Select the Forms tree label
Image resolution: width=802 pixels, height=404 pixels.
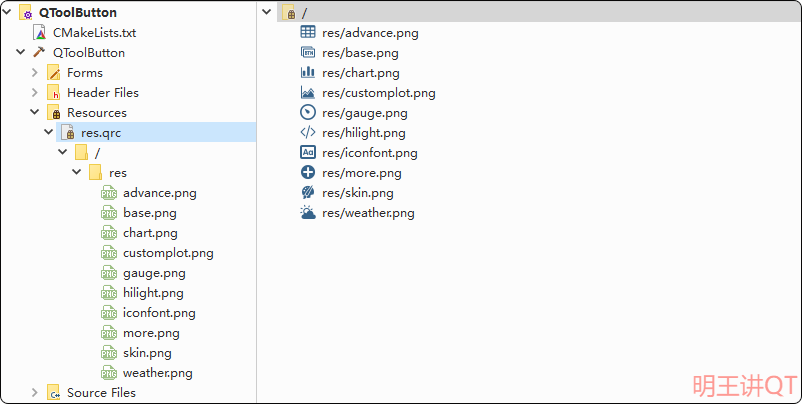click(x=85, y=73)
